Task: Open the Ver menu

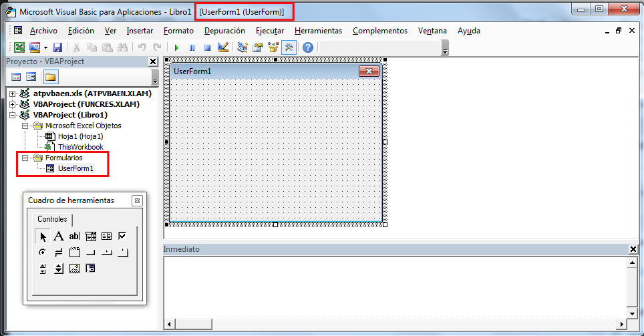Action: [x=110, y=31]
